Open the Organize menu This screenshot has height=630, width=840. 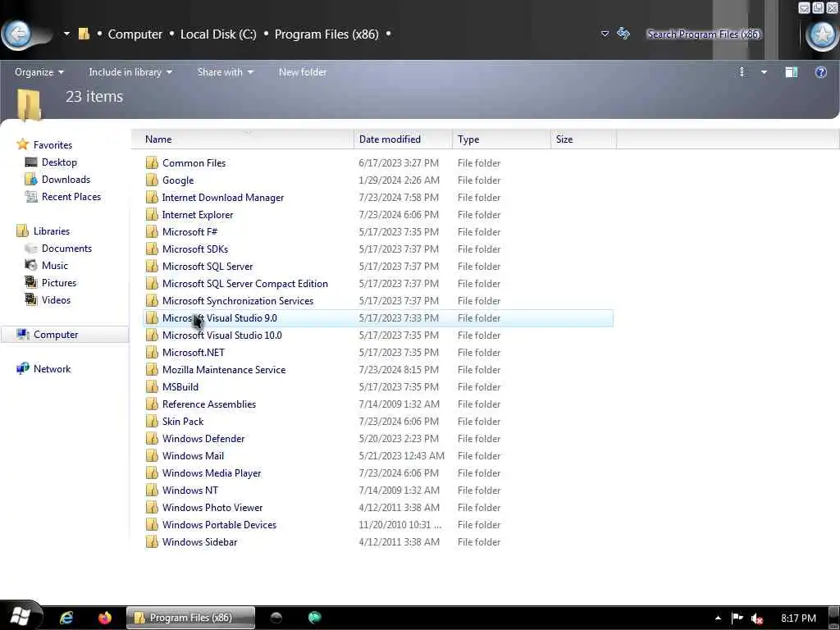[39, 72]
